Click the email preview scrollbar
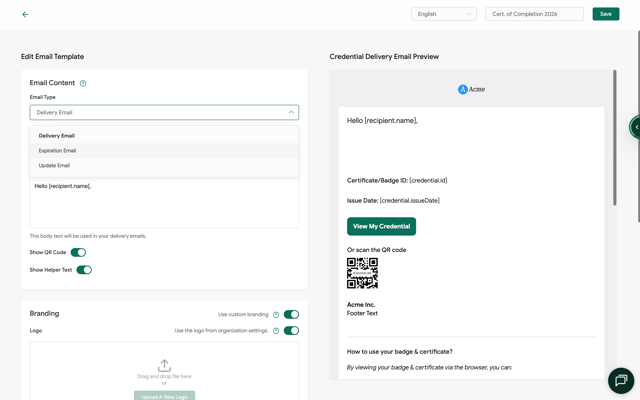The height and width of the screenshot is (400, 640). pos(615,138)
